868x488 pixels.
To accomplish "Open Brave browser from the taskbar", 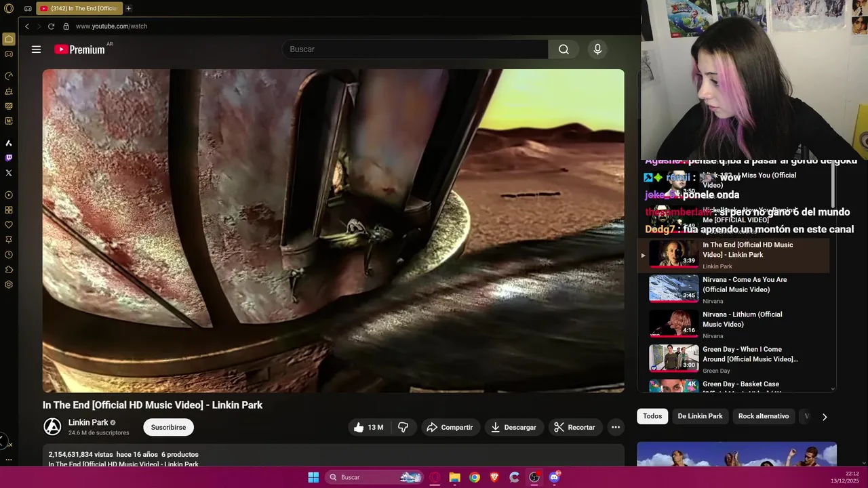I will (494, 477).
